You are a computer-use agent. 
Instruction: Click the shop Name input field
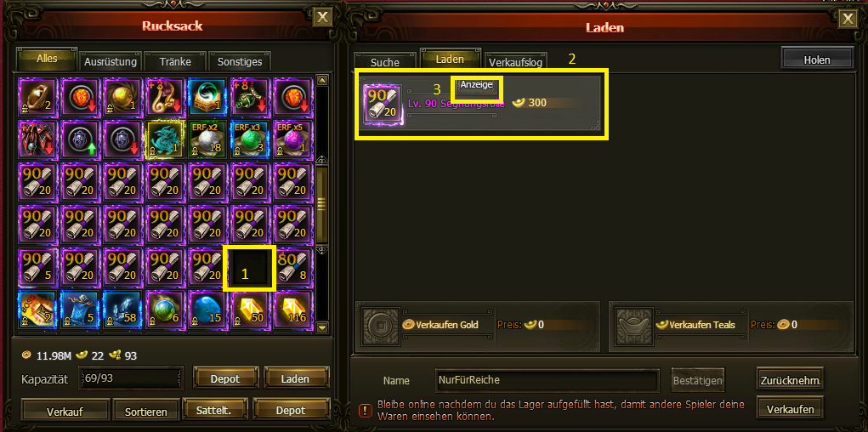tap(547, 380)
